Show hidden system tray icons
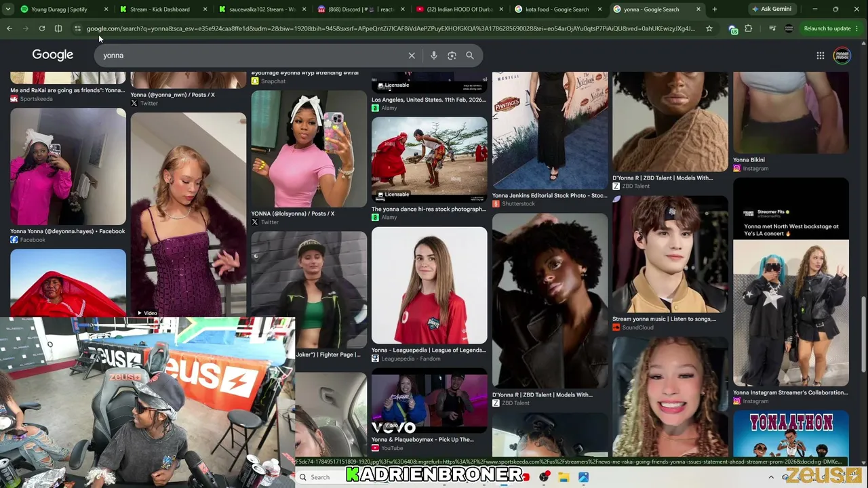The width and height of the screenshot is (868, 488). [x=771, y=477]
